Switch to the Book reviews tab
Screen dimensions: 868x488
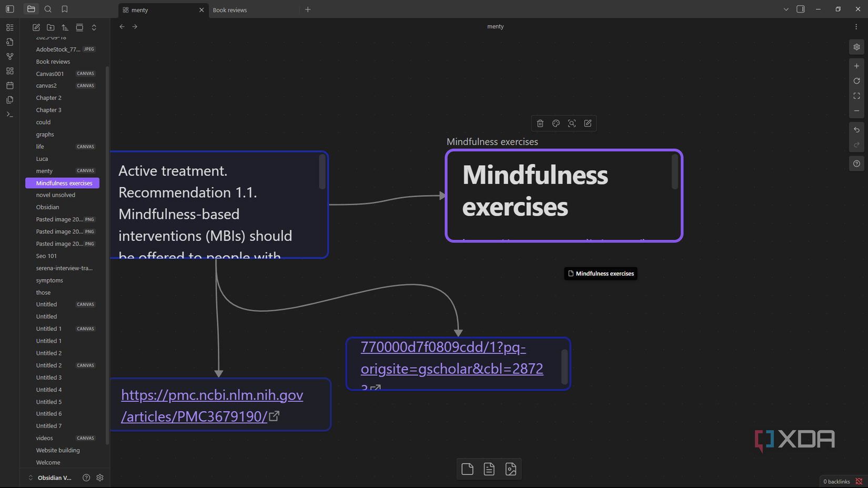pos(230,9)
